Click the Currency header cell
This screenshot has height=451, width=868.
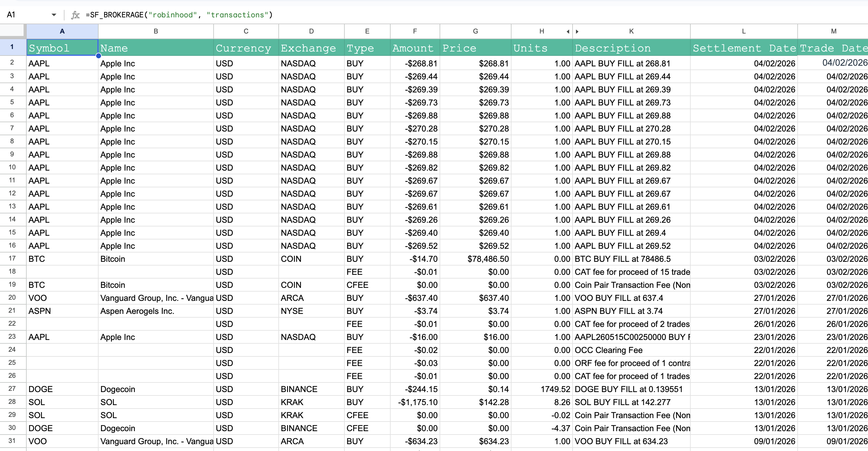[x=246, y=48]
